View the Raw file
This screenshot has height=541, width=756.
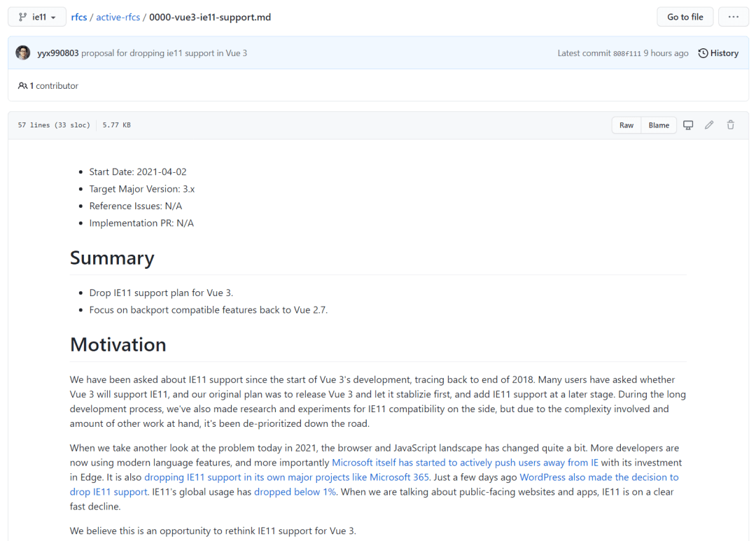coord(626,125)
